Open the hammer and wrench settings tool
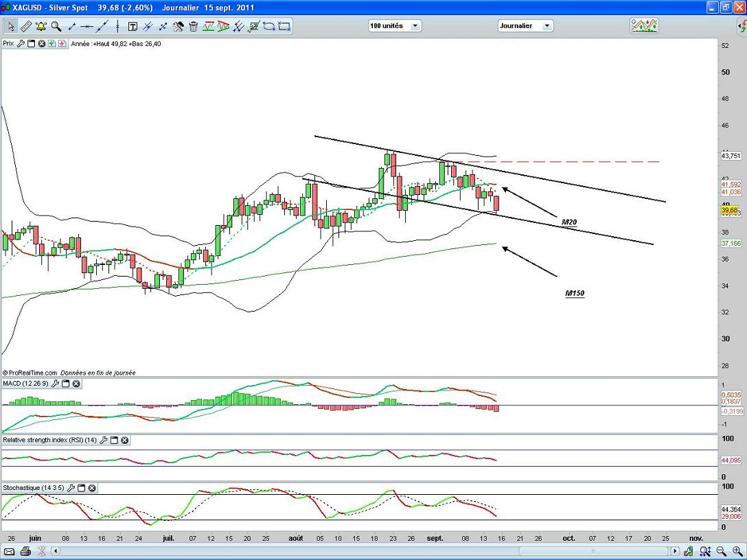Viewport: 747px width, 560px height. 179,27
